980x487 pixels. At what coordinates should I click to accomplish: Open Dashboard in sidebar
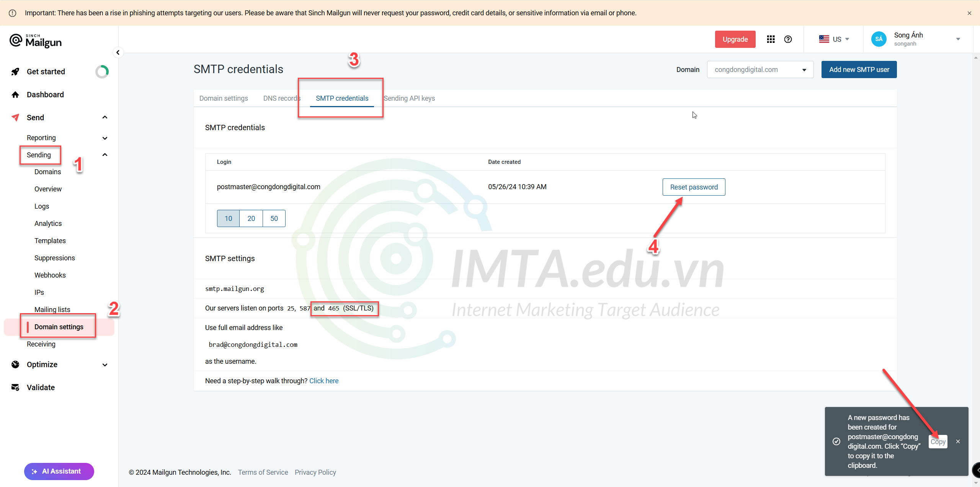45,95
